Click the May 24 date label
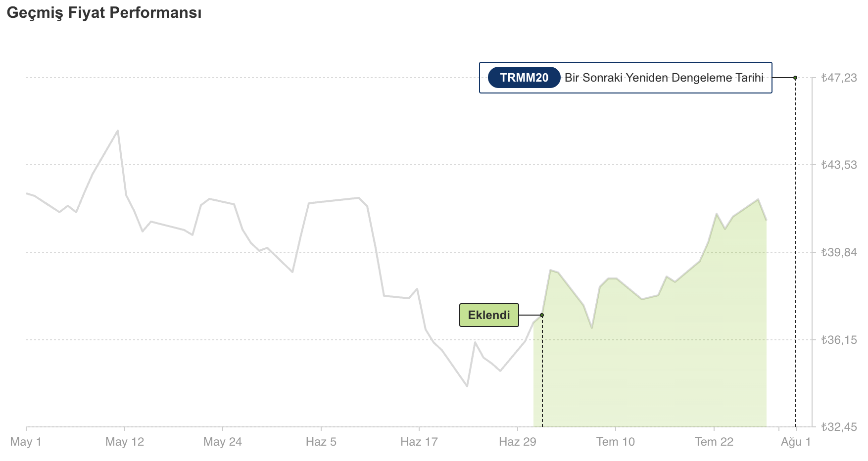 [x=223, y=442]
